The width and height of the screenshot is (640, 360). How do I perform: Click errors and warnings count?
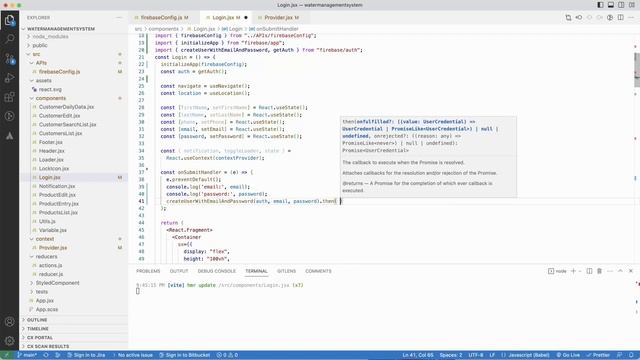pos(227,355)
